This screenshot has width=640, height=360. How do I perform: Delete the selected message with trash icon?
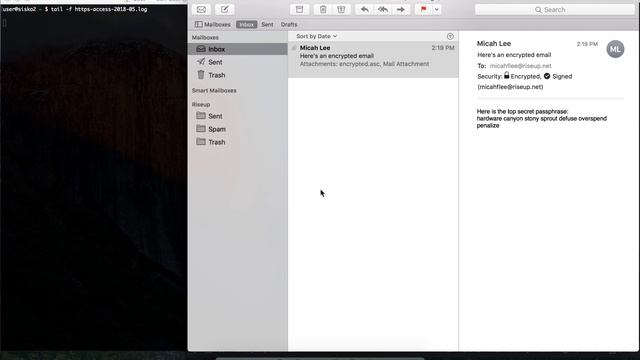click(x=323, y=9)
